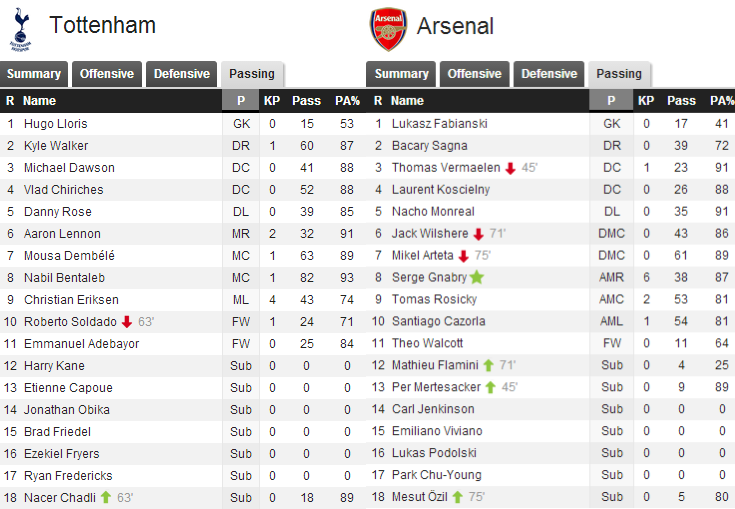Open Christian Eriksen player link
The image size is (735, 509).
[71, 300]
